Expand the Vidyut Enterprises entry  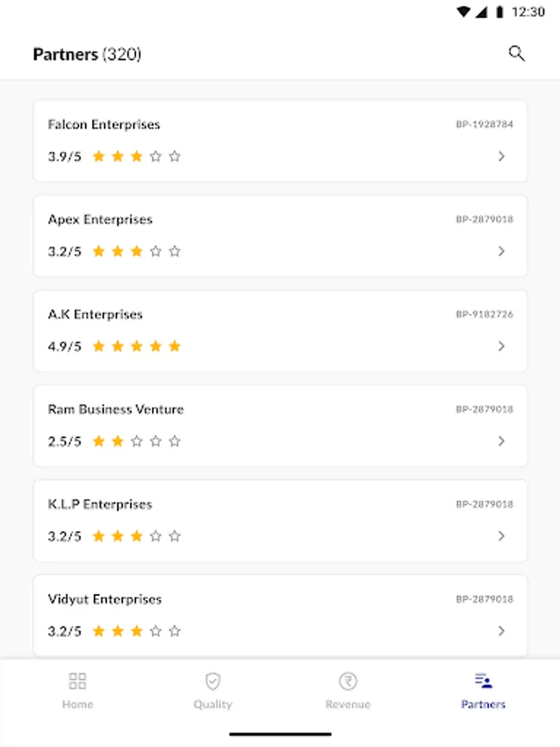tap(501, 631)
